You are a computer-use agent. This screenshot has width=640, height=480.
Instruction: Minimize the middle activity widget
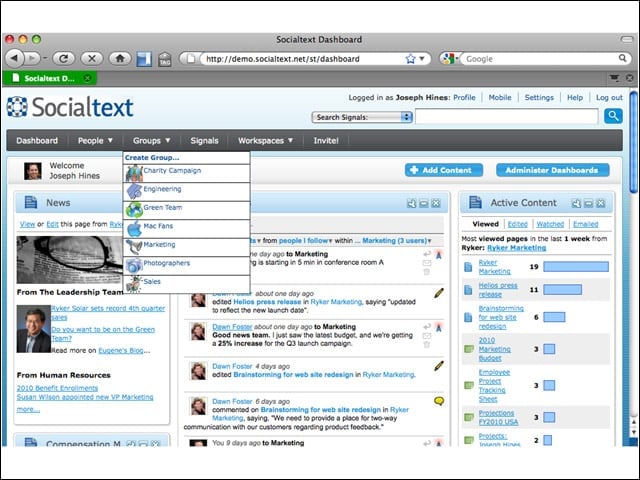(424, 203)
